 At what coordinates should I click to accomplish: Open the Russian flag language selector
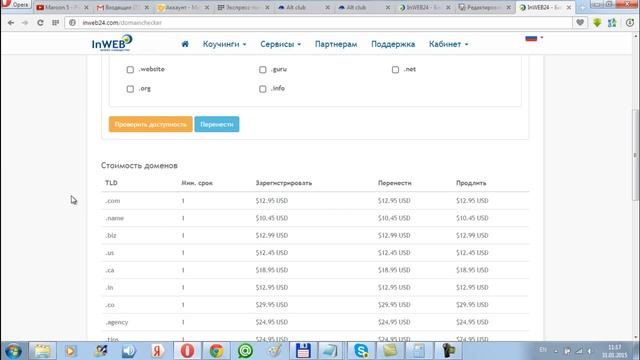tap(534, 38)
